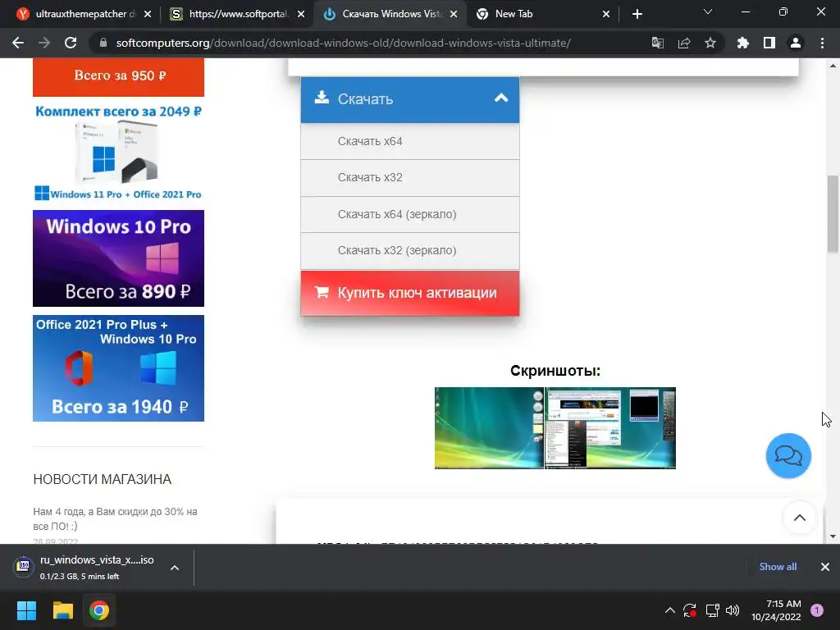840x630 pixels.
Task: Expand the download item options chevron
Action: (175, 568)
